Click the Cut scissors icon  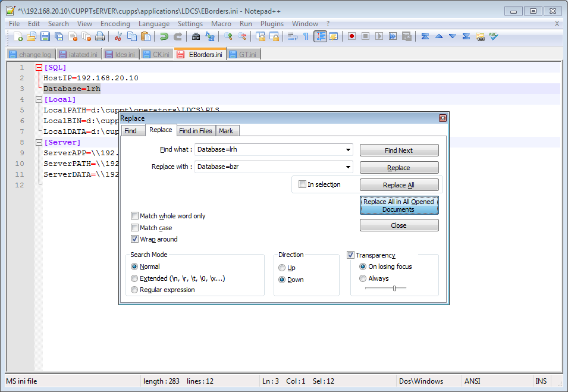118,36
